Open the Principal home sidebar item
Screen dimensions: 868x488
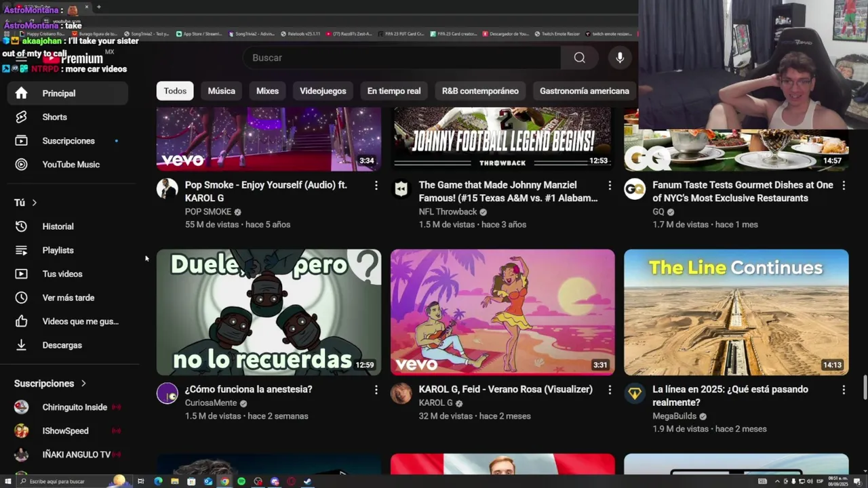click(67, 94)
